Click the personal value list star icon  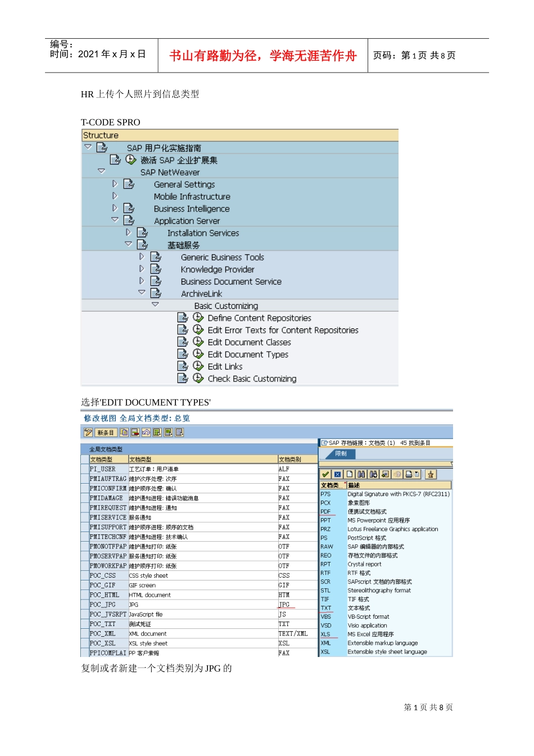pyautogui.click(x=431, y=474)
